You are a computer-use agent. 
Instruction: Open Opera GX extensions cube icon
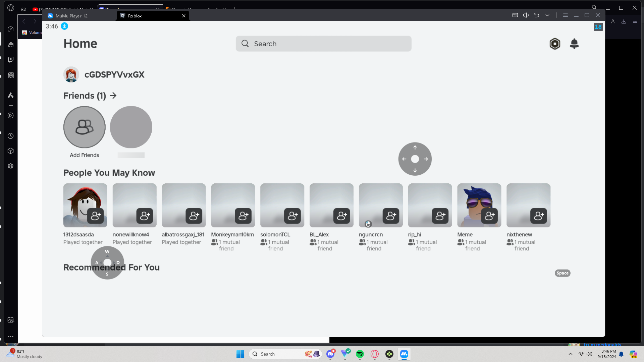pos(11,151)
